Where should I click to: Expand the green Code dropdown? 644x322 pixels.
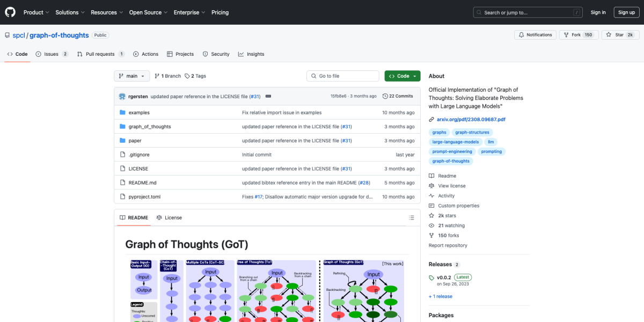pyautogui.click(x=402, y=76)
